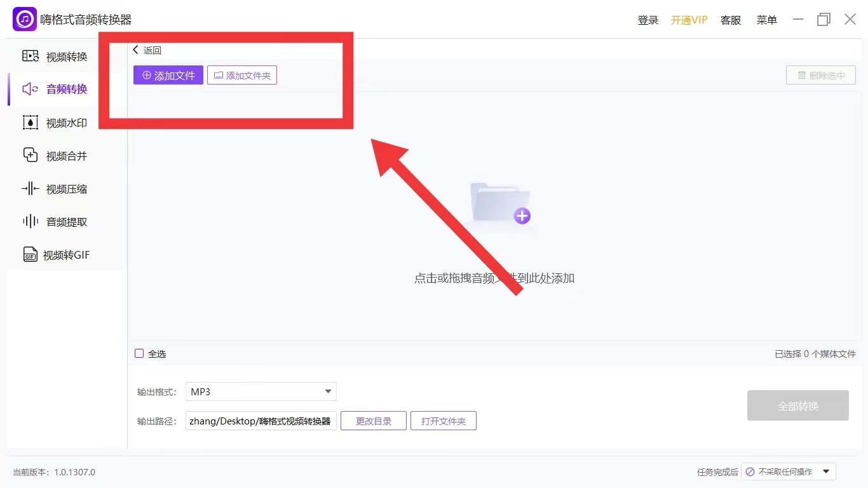Viewport: 868px width, 488px height.
Task: Click the back chevron next to 返回
Action: (x=136, y=50)
